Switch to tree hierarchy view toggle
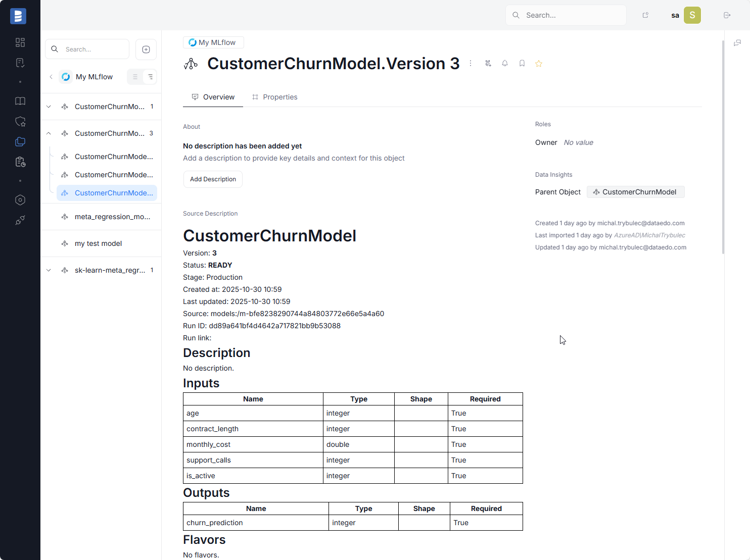Image resolution: width=750 pixels, height=560 pixels. (x=150, y=77)
